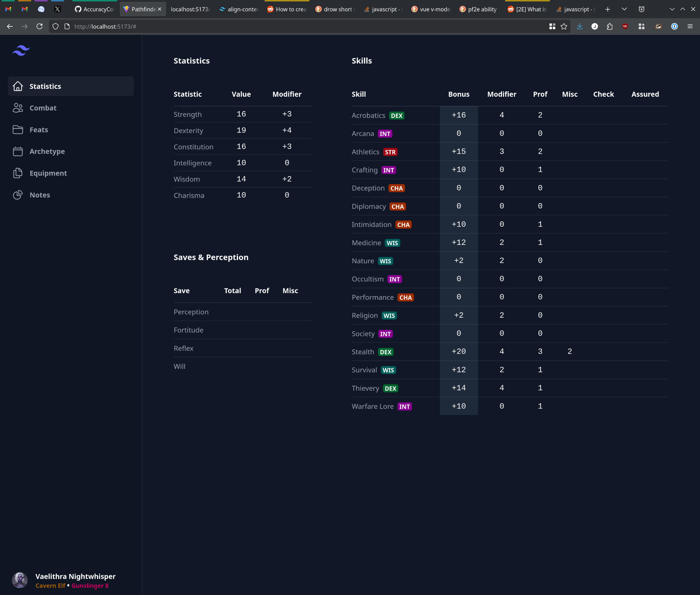This screenshot has height=595, width=700.
Task: Open the Archetype sidebar item
Action: point(71,152)
